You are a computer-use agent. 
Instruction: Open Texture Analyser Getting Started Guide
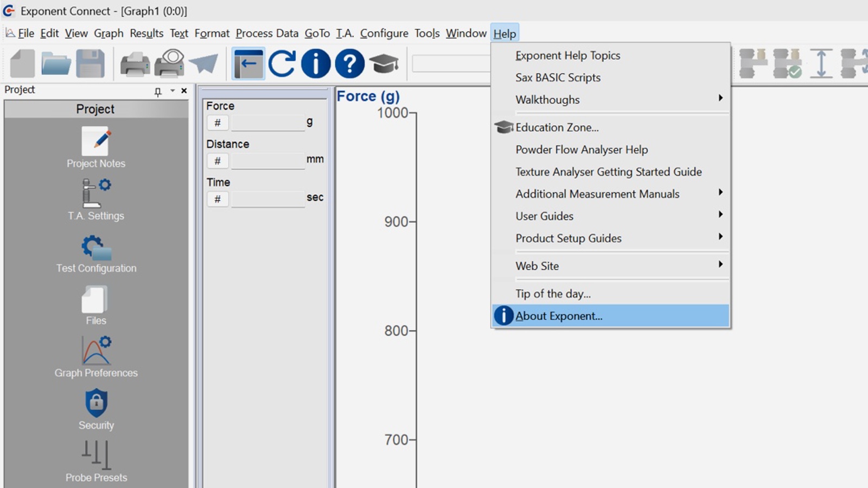(611, 172)
